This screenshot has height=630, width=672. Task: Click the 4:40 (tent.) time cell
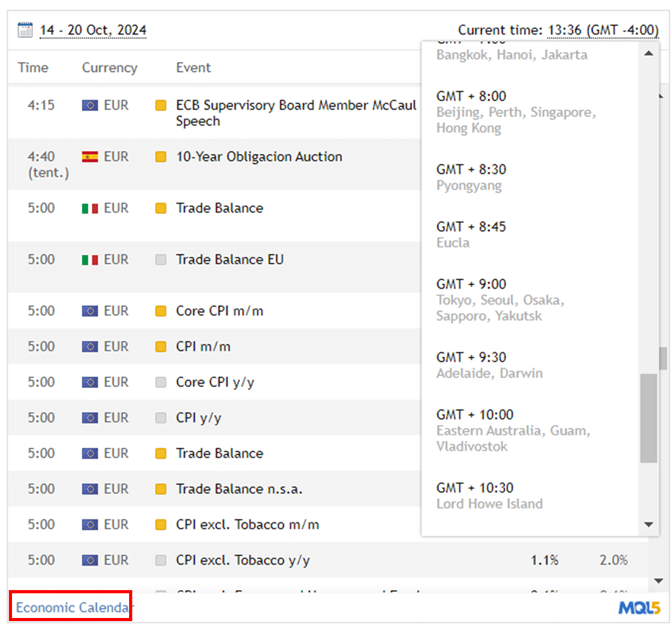(48, 165)
